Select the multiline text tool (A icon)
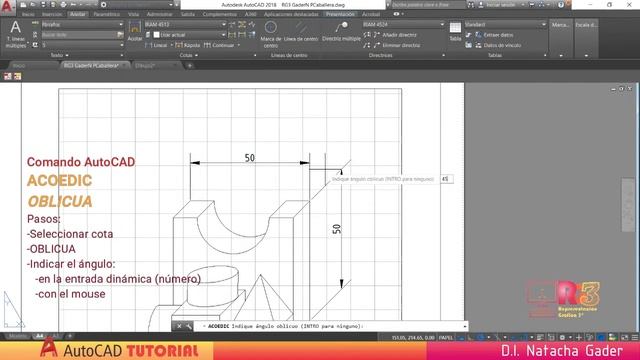 click(16, 28)
